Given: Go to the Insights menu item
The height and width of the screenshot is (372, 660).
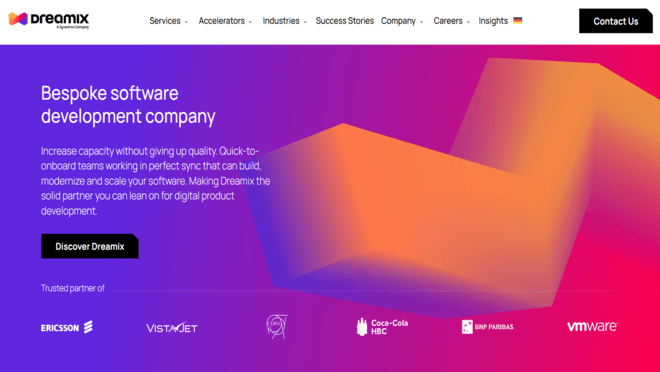Looking at the screenshot, I should 493,21.
